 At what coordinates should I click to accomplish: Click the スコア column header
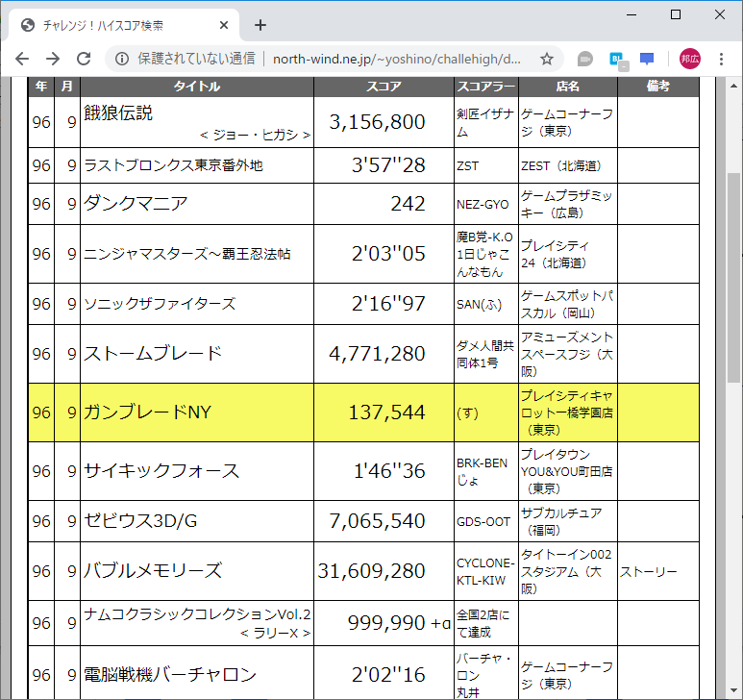click(x=384, y=87)
